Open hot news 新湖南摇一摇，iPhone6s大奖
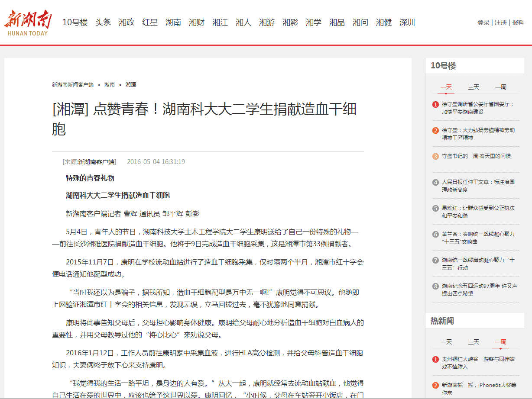The image size is (532, 399). (479, 389)
